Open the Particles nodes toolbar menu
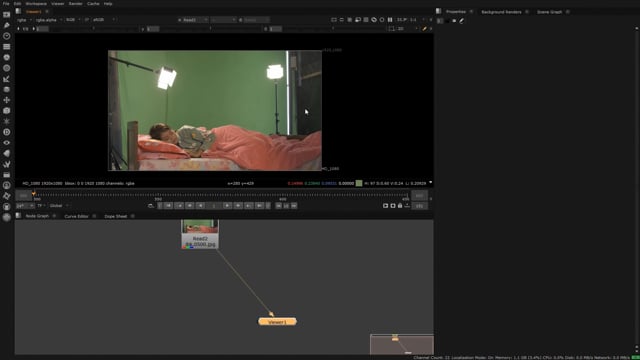The width and height of the screenshot is (640, 360). pyautogui.click(x=7, y=121)
